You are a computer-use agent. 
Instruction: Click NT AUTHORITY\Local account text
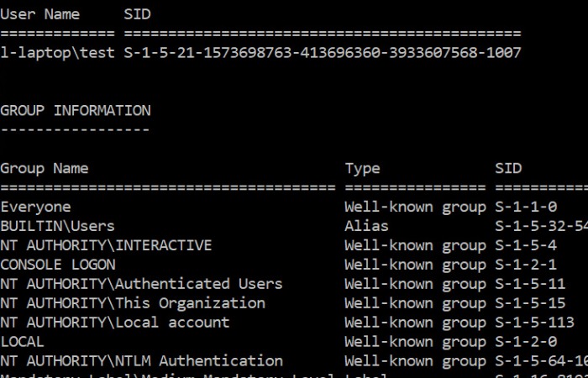115,323
